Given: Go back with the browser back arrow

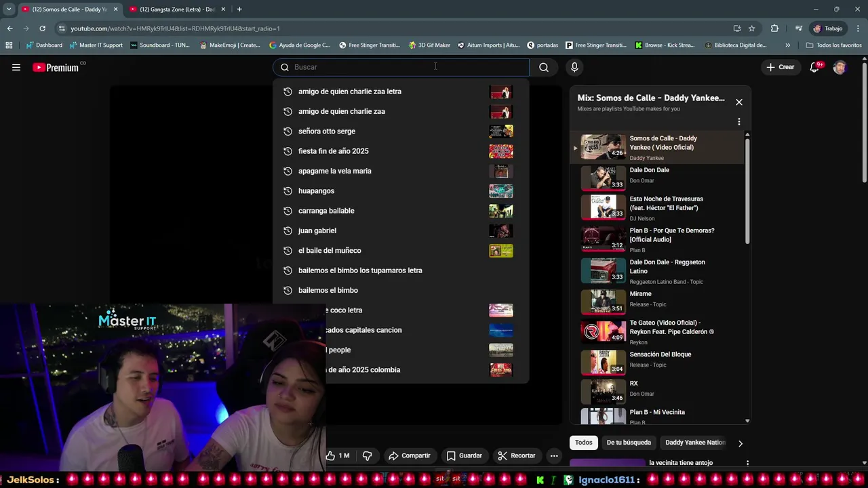Looking at the screenshot, I should point(9,28).
